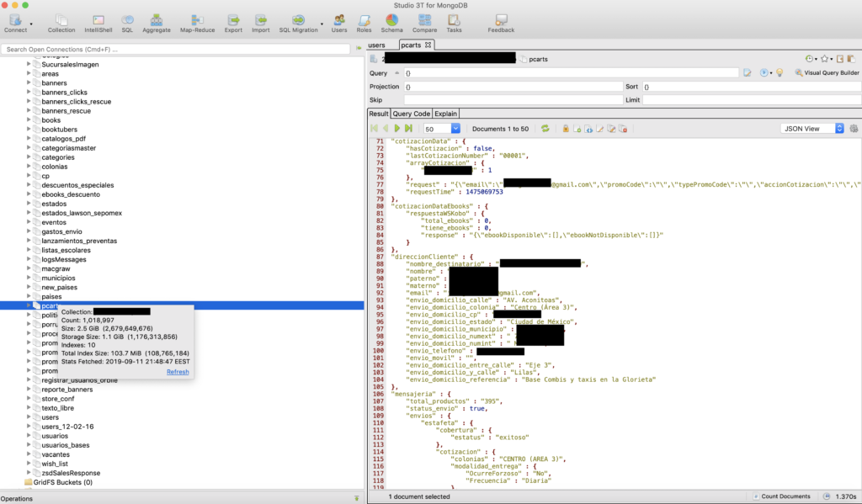This screenshot has height=504, width=862.
Task: Click the add document icon
Action: coord(577,129)
